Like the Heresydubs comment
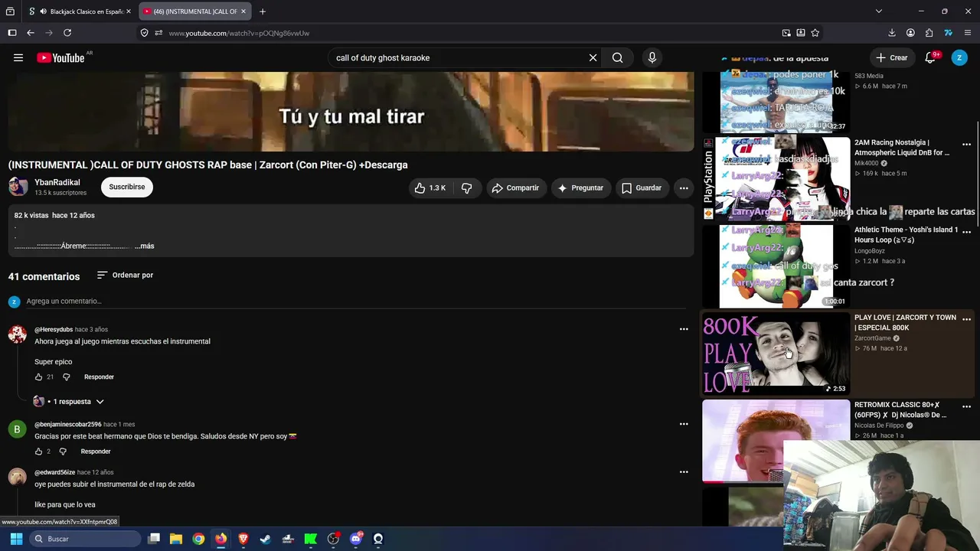The width and height of the screenshot is (980, 551). tap(39, 377)
